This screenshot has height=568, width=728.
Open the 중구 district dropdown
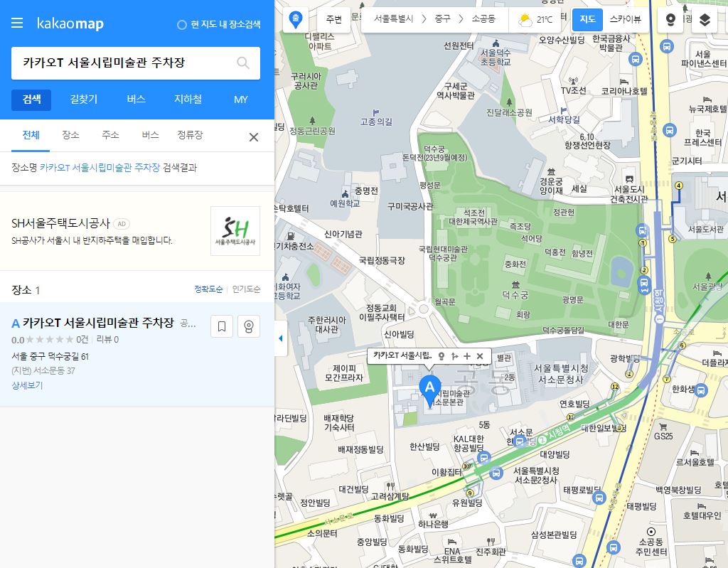[442, 19]
